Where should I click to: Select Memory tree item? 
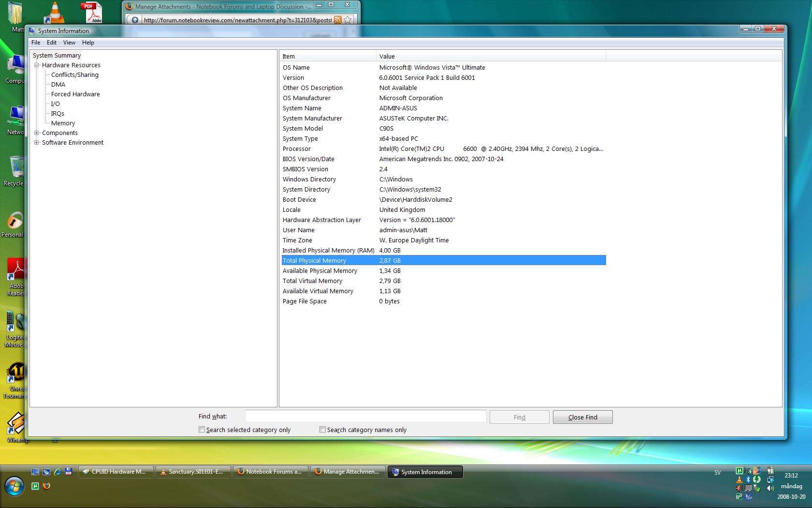pos(63,123)
